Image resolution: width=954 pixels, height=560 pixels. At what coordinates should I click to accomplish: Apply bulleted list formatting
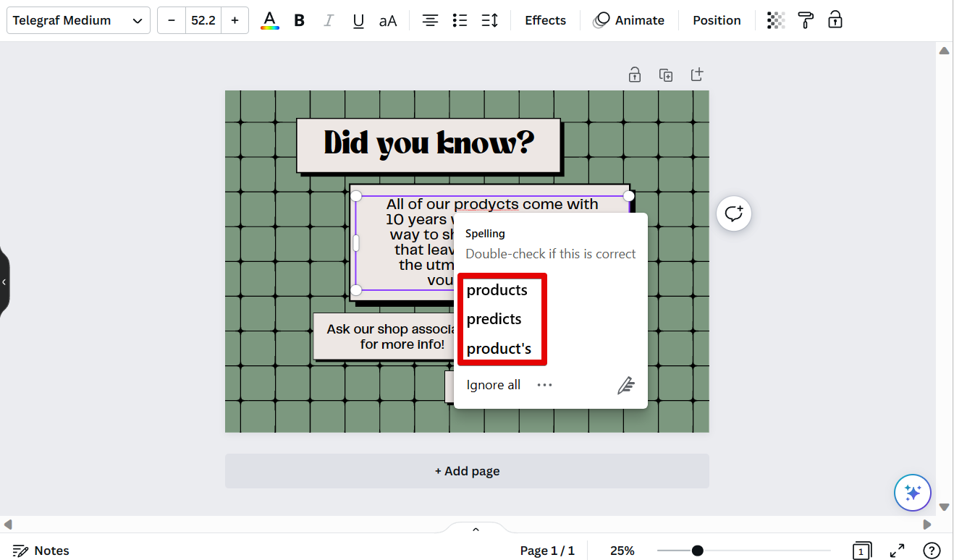[x=460, y=20]
